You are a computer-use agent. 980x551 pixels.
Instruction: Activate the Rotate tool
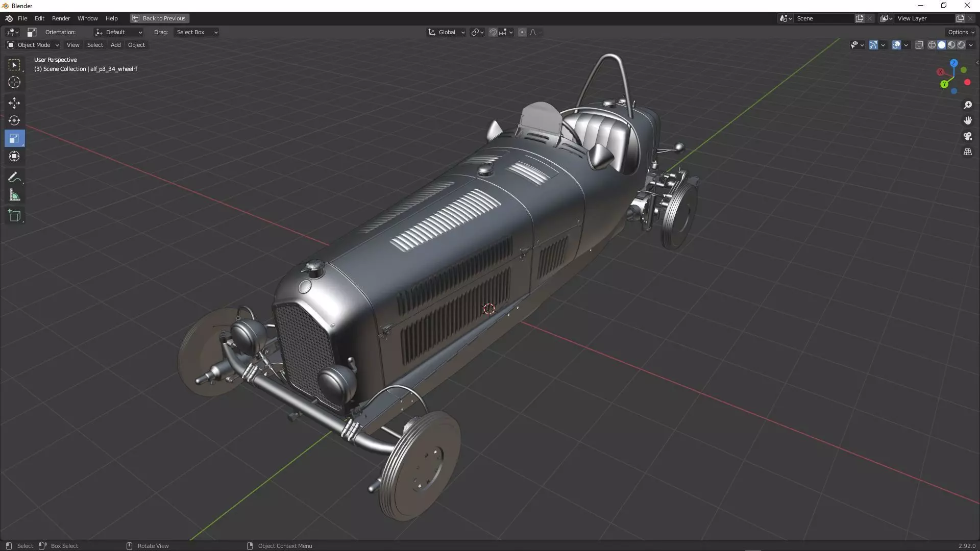pos(14,121)
